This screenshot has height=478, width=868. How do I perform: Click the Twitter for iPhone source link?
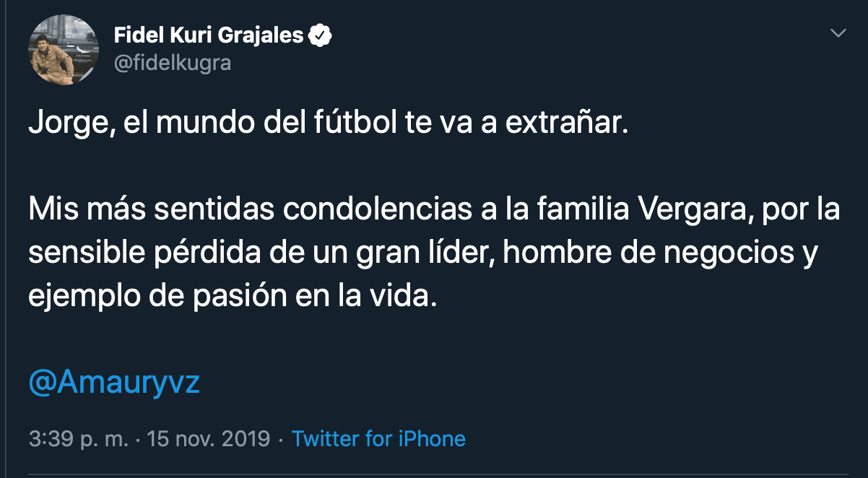(x=379, y=438)
